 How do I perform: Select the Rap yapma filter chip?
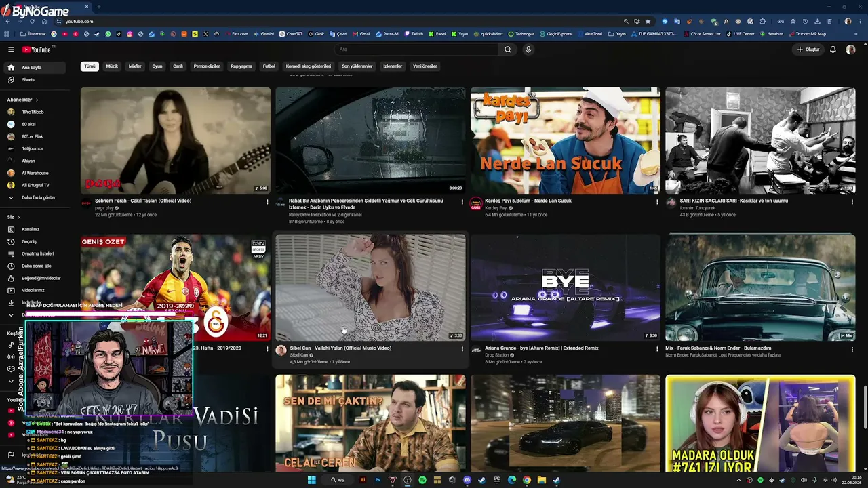coord(241,66)
